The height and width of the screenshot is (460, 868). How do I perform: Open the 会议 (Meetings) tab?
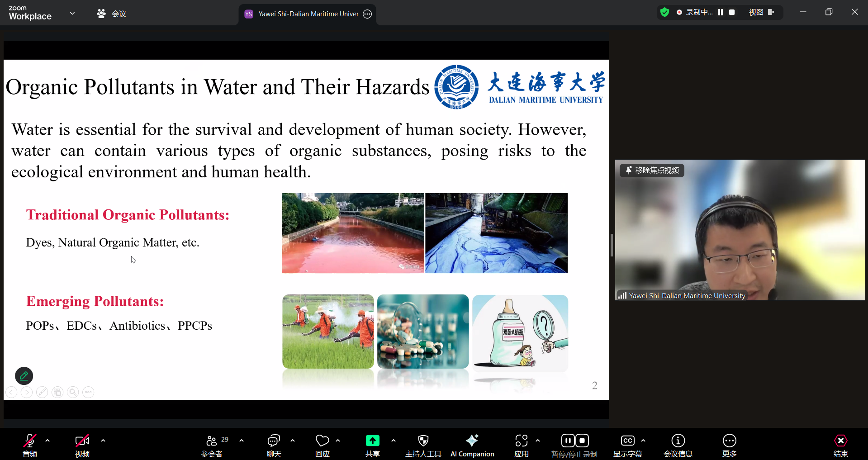pyautogui.click(x=112, y=14)
